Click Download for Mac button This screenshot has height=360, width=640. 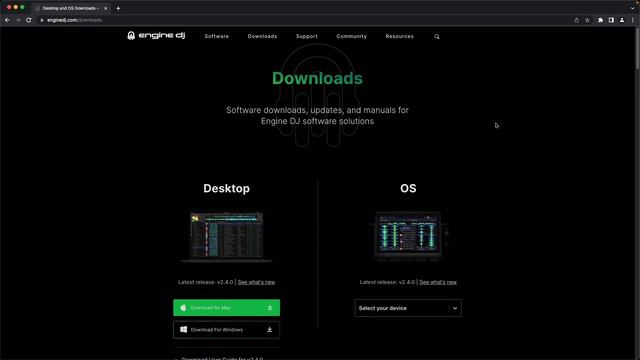point(227,308)
